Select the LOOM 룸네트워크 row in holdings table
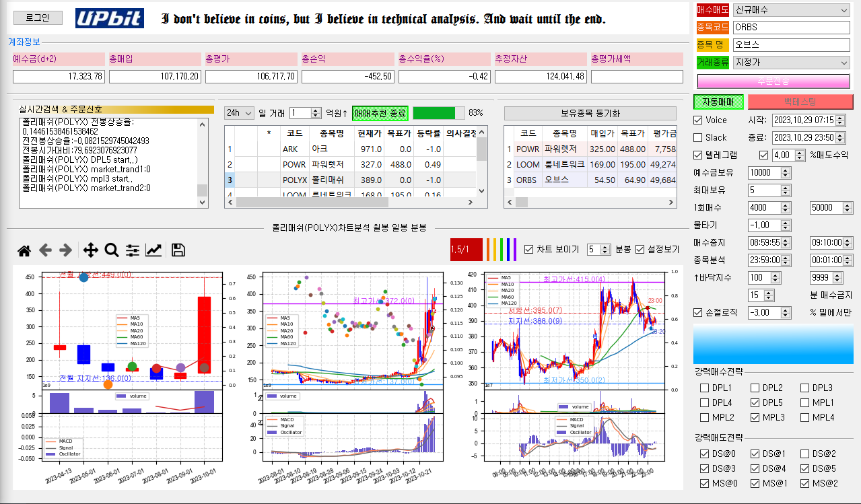The width and height of the screenshot is (861, 504). tap(590, 164)
